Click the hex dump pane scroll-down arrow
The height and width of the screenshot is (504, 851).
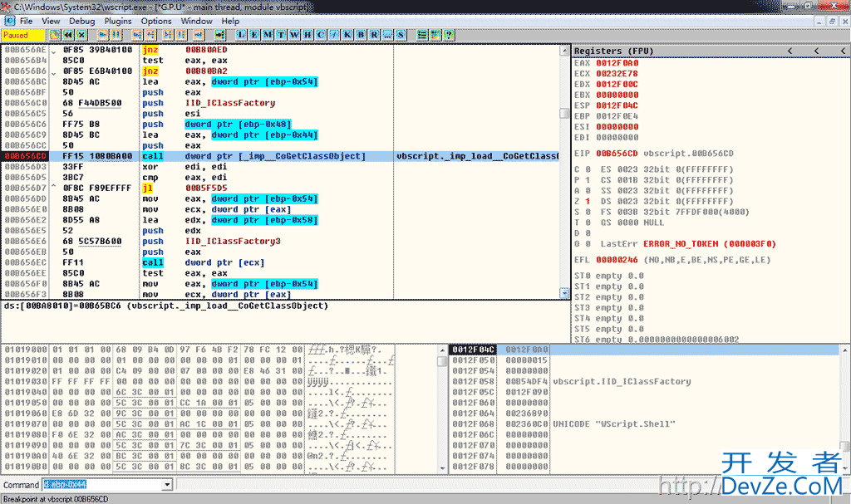click(x=442, y=467)
